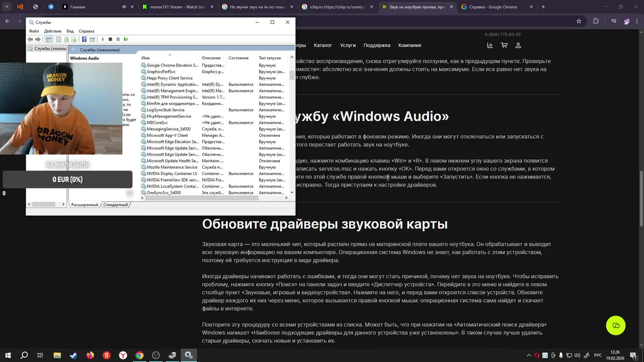The width and height of the screenshot is (644, 362).
Task: Open the Компания link on the website
Action: coord(410,45)
